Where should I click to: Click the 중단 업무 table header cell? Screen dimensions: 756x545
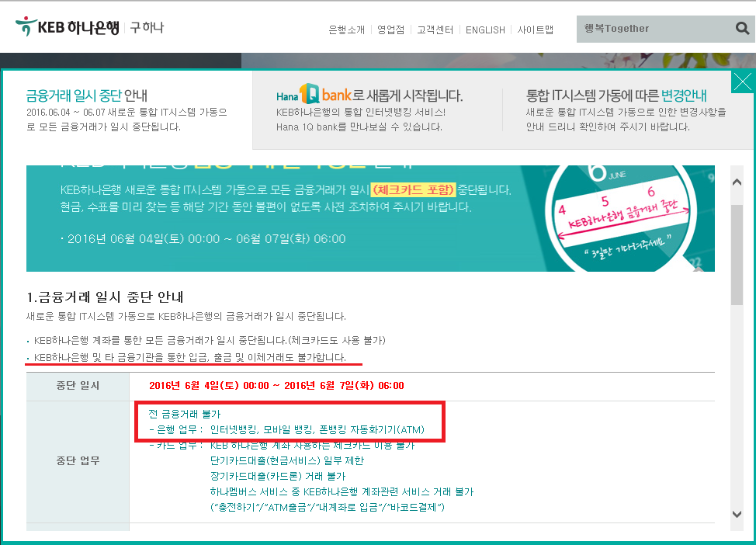[78, 461]
